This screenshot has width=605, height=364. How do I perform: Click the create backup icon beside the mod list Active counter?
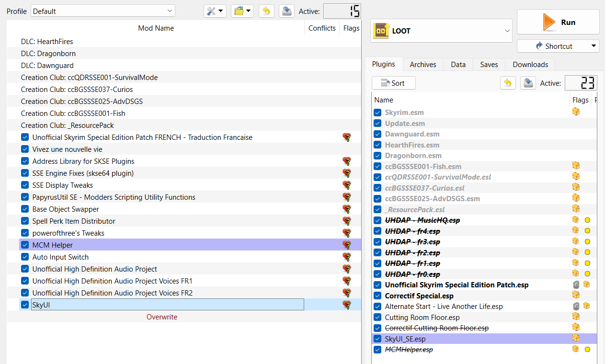pyautogui.click(x=286, y=11)
